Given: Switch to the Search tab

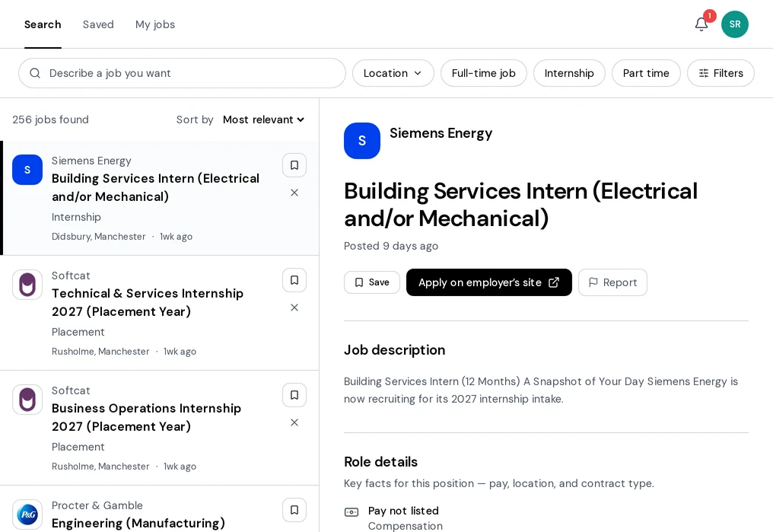Looking at the screenshot, I should (x=43, y=24).
